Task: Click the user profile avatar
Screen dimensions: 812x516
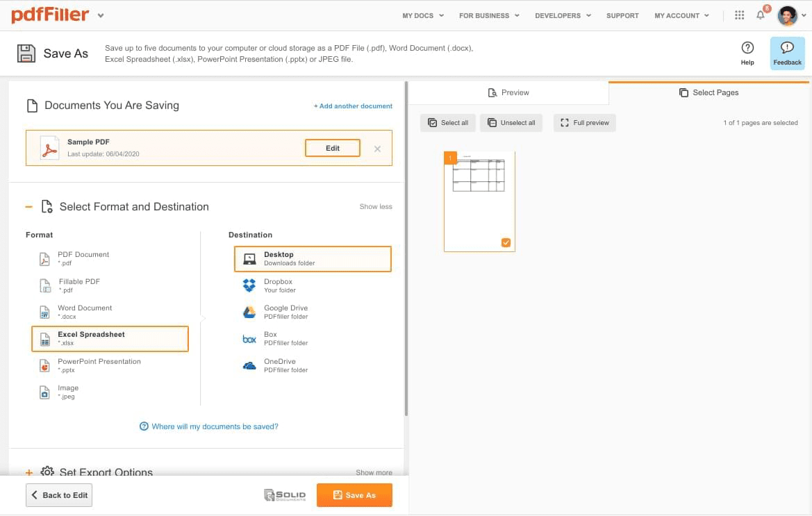Action: coord(787,15)
